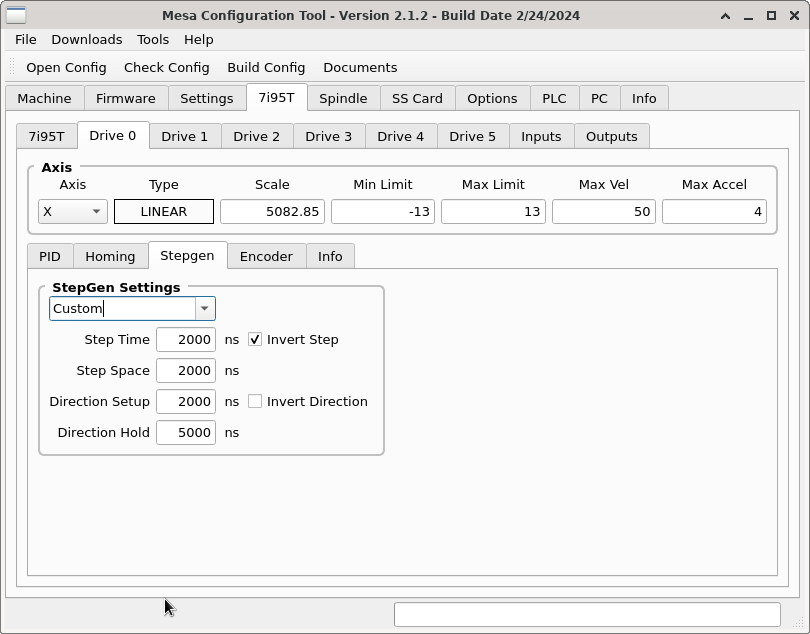The width and height of the screenshot is (810, 634).
Task: Switch to the Firmware tab
Action: (x=126, y=98)
